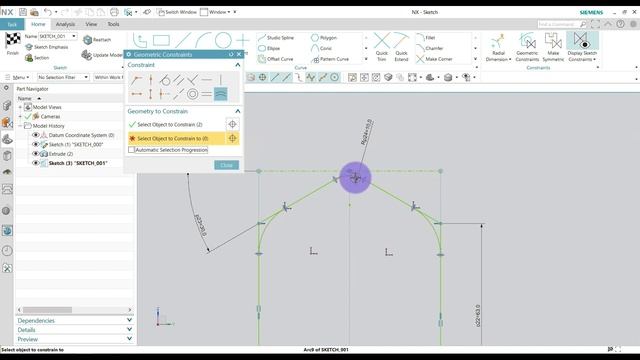Activate Quick Trim tool

[x=382, y=47]
